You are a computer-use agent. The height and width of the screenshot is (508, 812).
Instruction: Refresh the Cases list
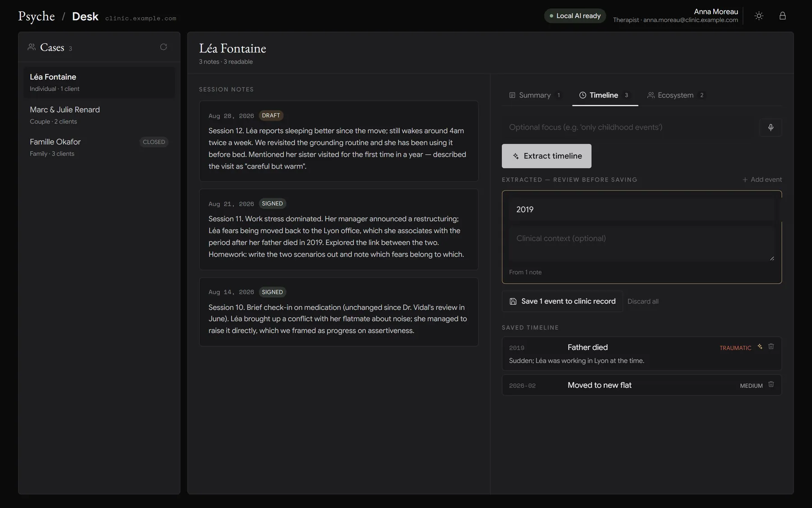(x=163, y=47)
